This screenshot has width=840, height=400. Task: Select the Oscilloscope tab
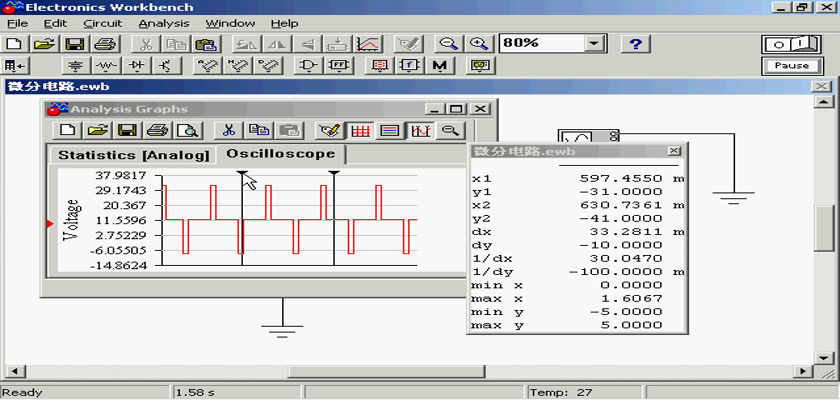(x=281, y=154)
